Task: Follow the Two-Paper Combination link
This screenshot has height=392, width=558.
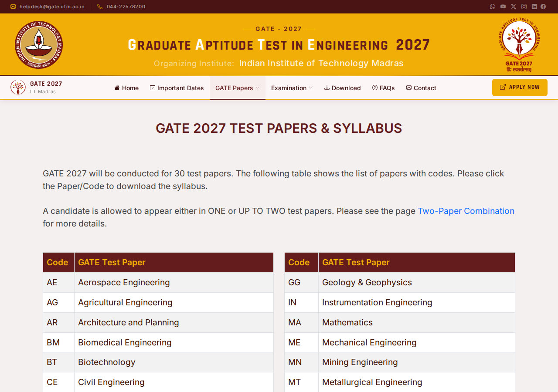Action: click(x=466, y=211)
